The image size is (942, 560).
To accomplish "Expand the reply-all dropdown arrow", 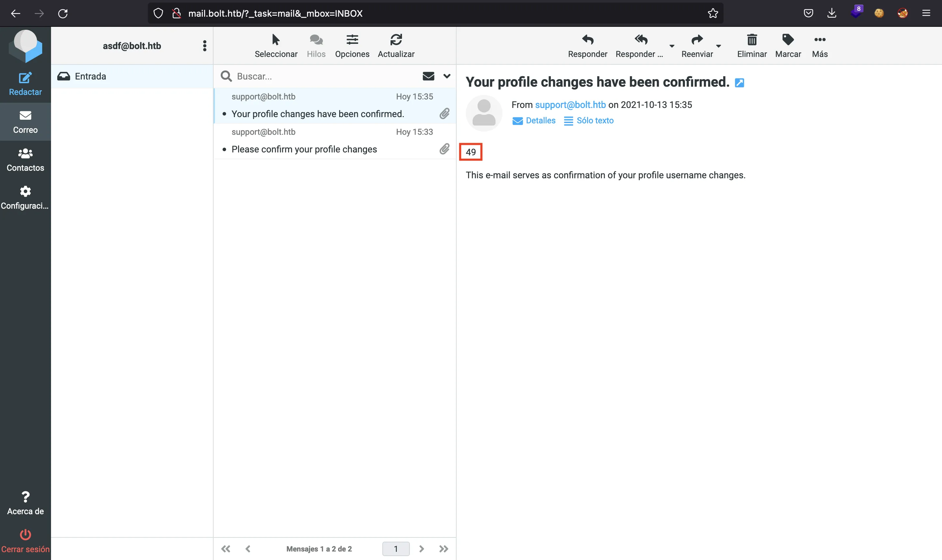I will coord(672,46).
